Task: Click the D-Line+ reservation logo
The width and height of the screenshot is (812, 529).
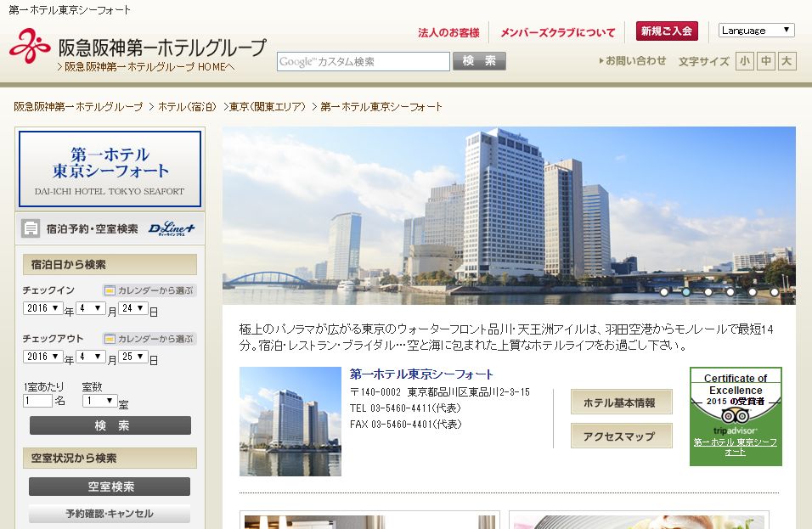Action: (x=172, y=228)
